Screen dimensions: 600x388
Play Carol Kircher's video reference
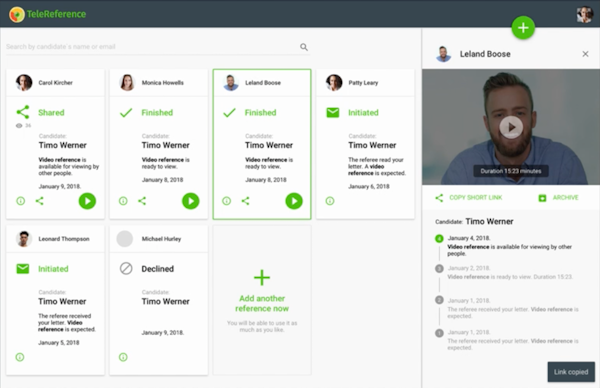click(x=87, y=201)
